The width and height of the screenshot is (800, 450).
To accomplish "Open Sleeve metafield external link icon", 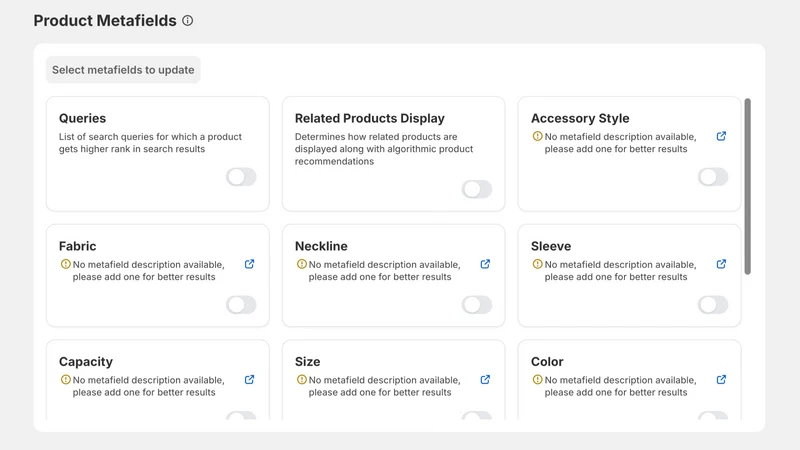I will tap(721, 264).
